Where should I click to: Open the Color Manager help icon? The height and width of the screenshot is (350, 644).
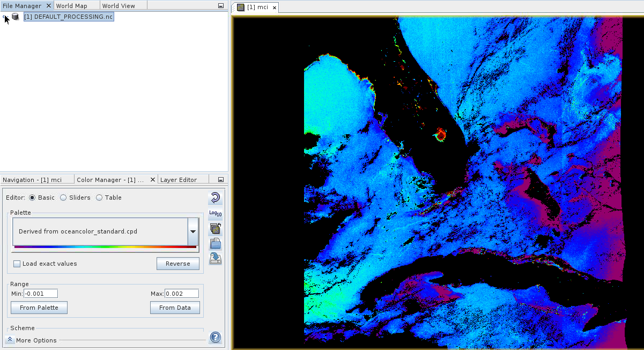tap(215, 338)
